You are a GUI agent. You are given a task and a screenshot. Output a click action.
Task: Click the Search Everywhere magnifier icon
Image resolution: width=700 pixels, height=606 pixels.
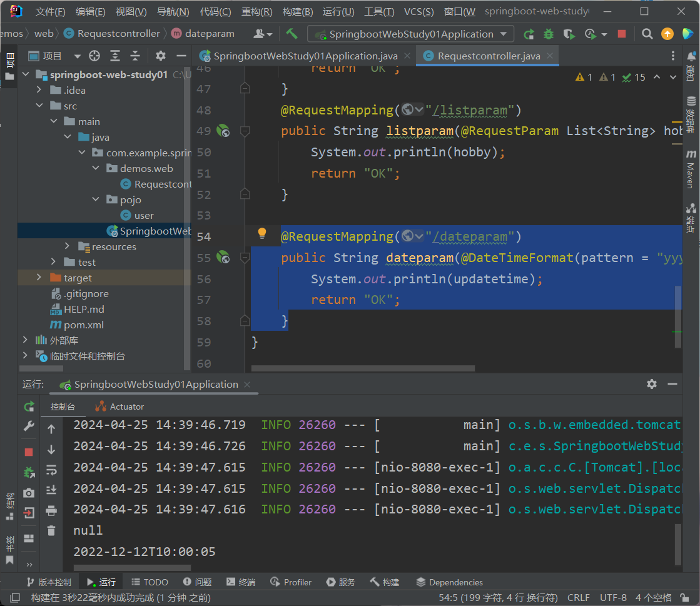click(647, 34)
